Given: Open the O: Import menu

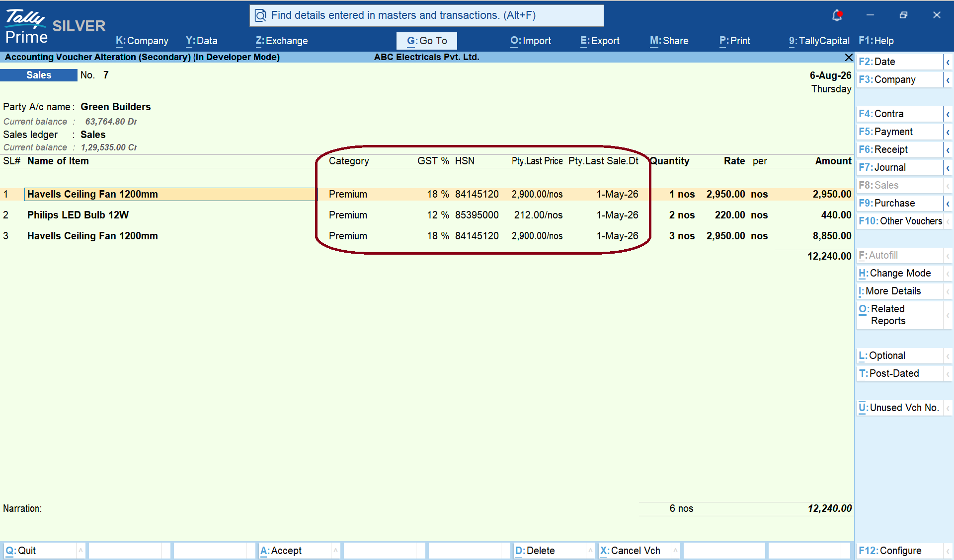Looking at the screenshot, I should [531, 41].
